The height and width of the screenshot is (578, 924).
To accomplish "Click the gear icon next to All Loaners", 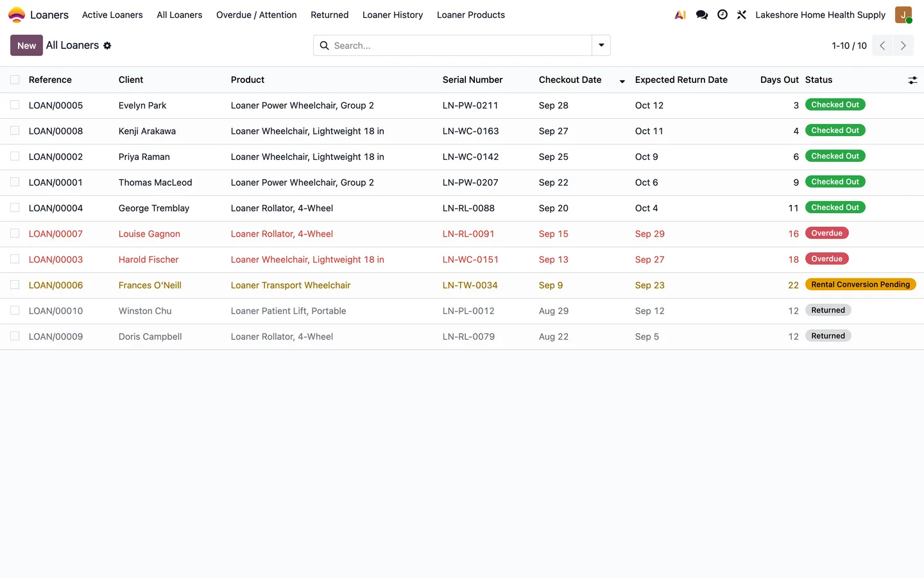I will coord(107,46).
